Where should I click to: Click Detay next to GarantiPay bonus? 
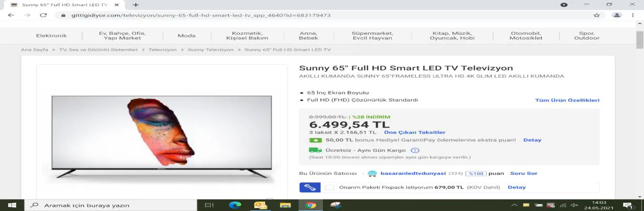point(532,140)
